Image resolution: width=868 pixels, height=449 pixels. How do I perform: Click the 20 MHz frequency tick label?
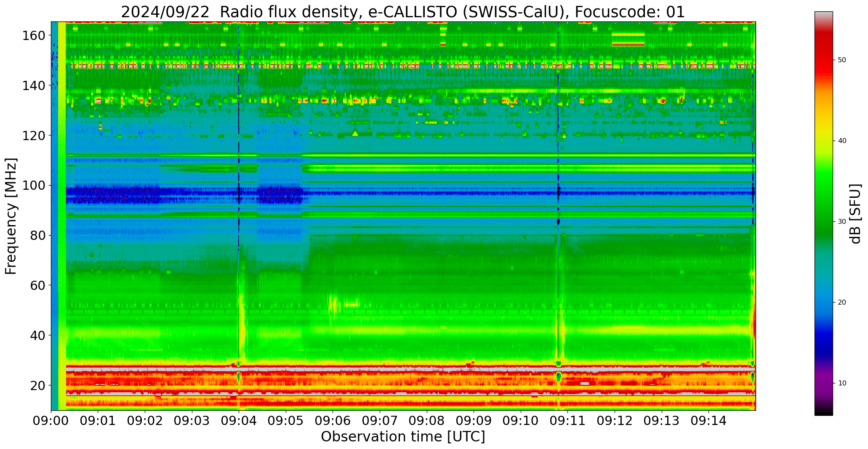[37, 385]
